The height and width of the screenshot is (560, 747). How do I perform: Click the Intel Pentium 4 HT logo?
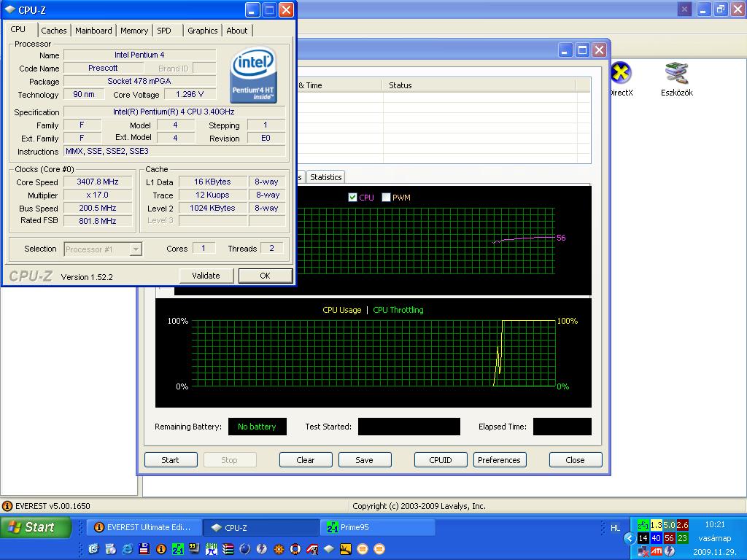pyautogui.click(x=253, y=74)
